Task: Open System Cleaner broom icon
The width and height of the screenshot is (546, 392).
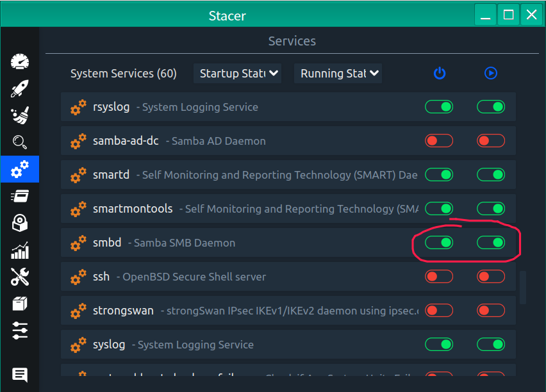Action: coord(20,116)
